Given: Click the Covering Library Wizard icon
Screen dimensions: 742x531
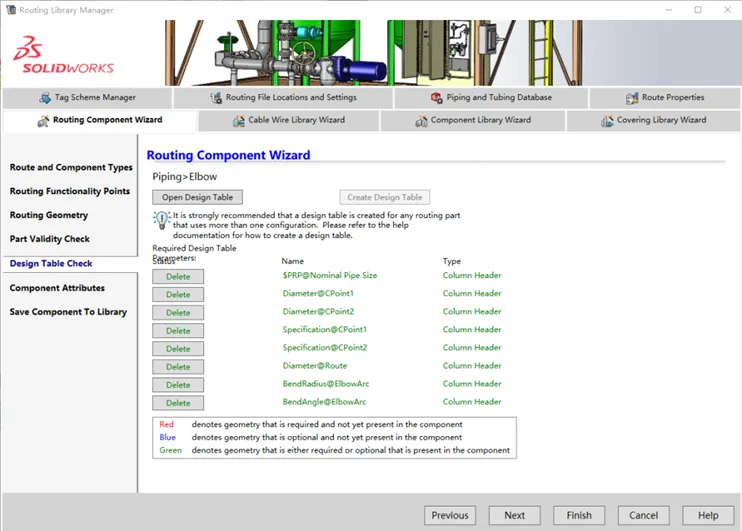Looking at the screenshot, I should pyautogui.click(x=607, y=121).
